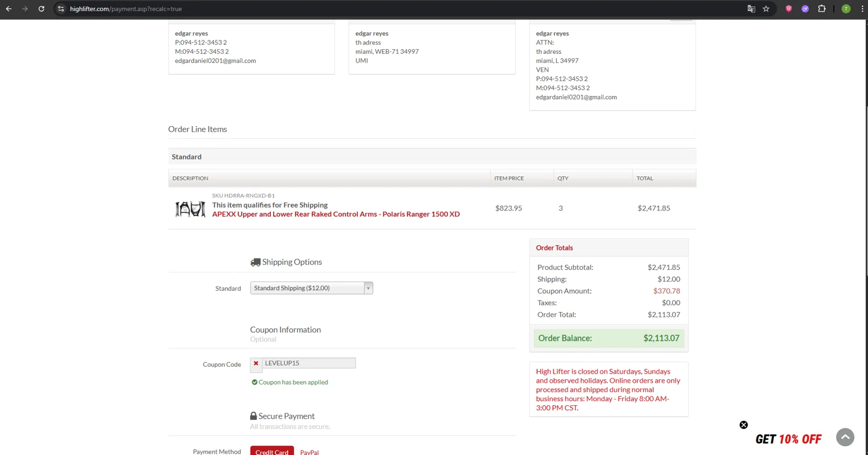Screen dimensions: 868x455
Task: Click the item price $823.95
Action: (509, 208)
